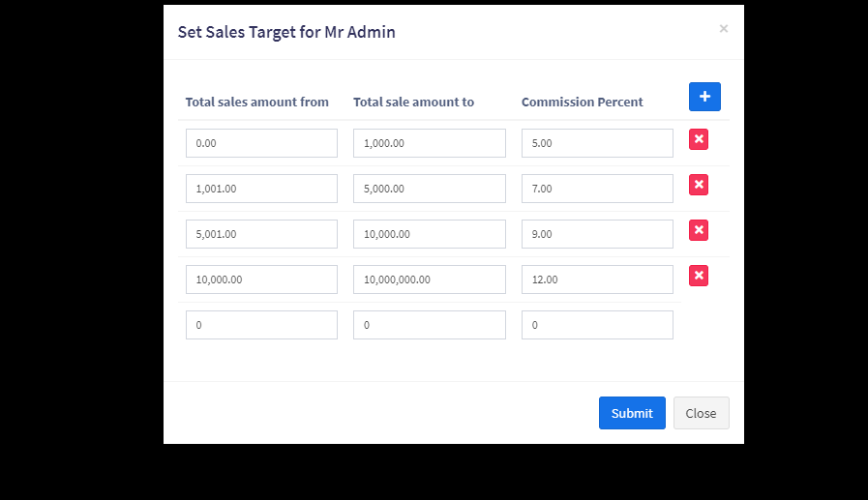Delete the 5,001.00 to 10,000.00 row

click(x=699, y=230)
